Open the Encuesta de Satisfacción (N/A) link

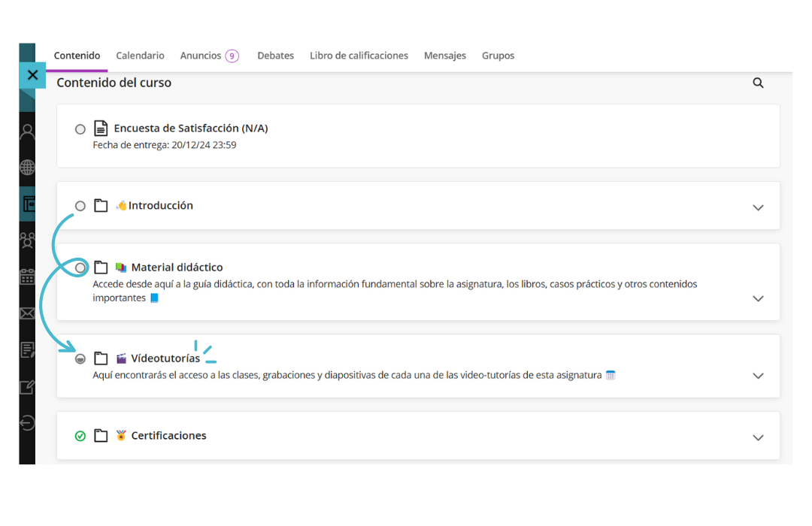(190, 128)
